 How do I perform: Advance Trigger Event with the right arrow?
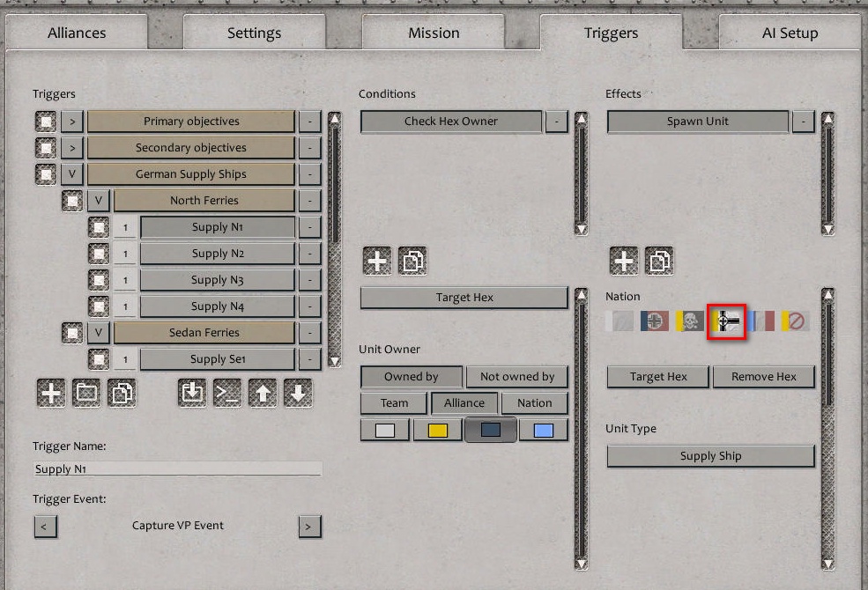coord(309,526)
